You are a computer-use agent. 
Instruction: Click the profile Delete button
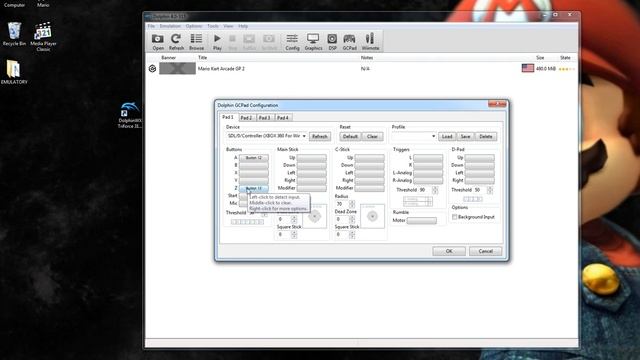pos(485,136)
